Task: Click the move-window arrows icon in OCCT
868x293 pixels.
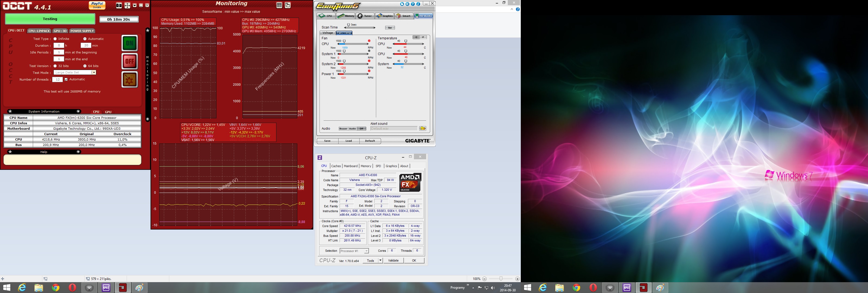Action: coord(127,5)
